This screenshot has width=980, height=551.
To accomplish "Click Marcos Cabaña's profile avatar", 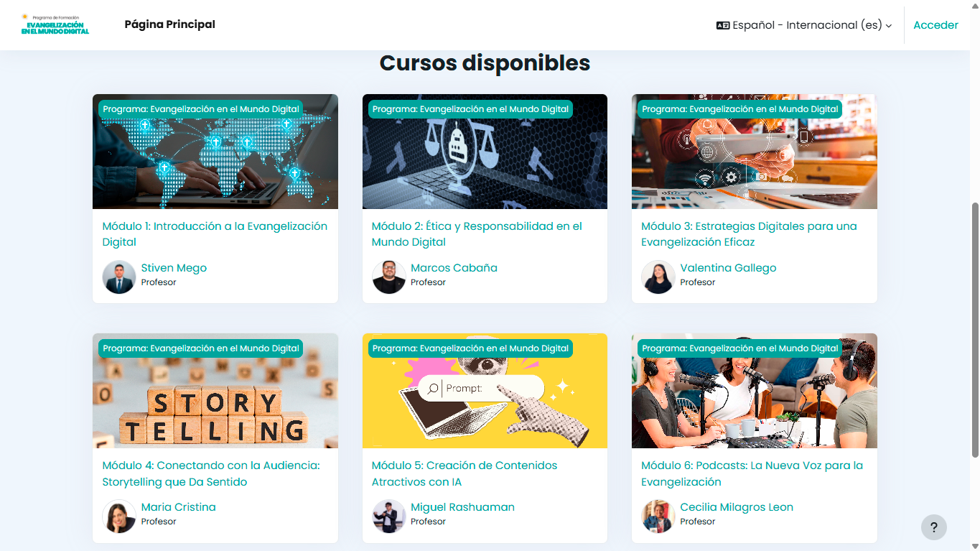I will click(x=389, y=277).
